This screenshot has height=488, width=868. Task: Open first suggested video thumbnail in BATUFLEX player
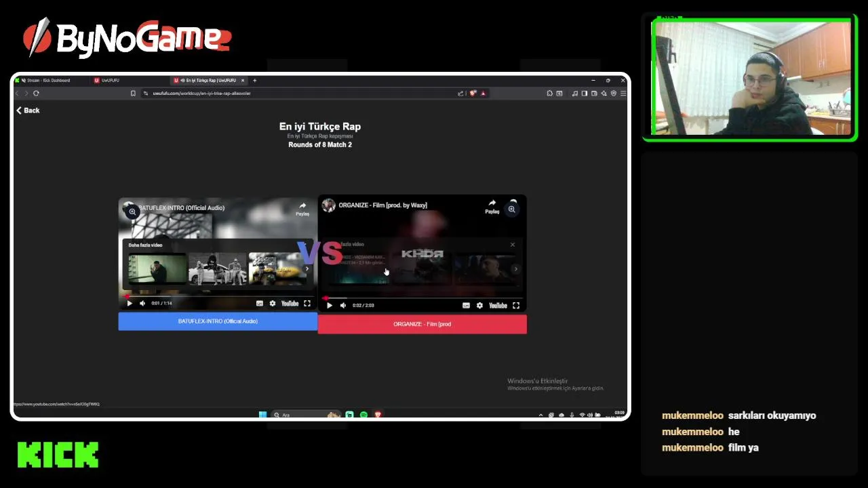coord(157,268)
